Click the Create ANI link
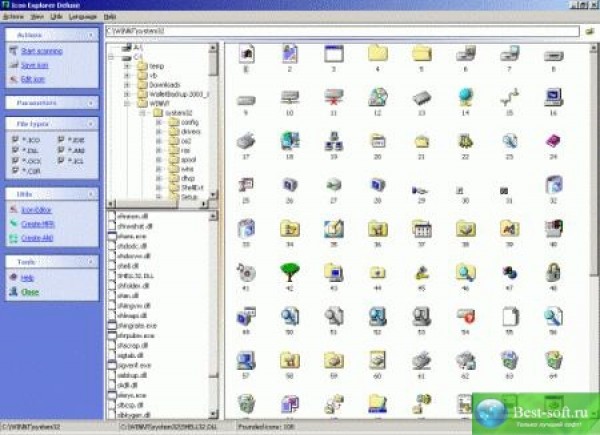 37,238
